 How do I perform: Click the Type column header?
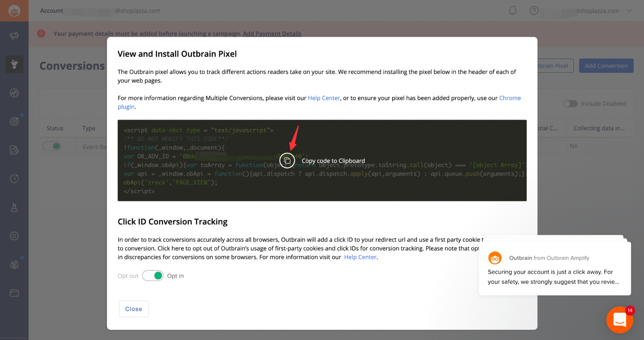pos(89,128)
